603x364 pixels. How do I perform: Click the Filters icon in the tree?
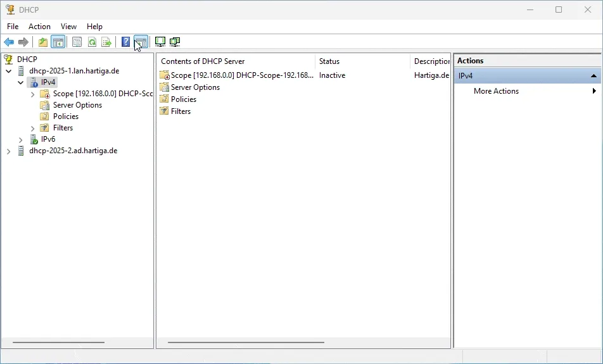tap(45, 128)
